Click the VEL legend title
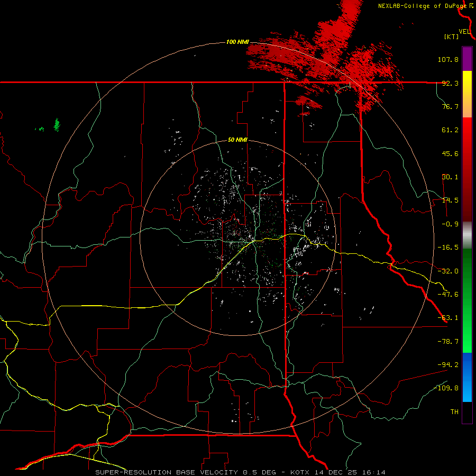The height and width of the screenshot is (476, 476). [465, 32]
